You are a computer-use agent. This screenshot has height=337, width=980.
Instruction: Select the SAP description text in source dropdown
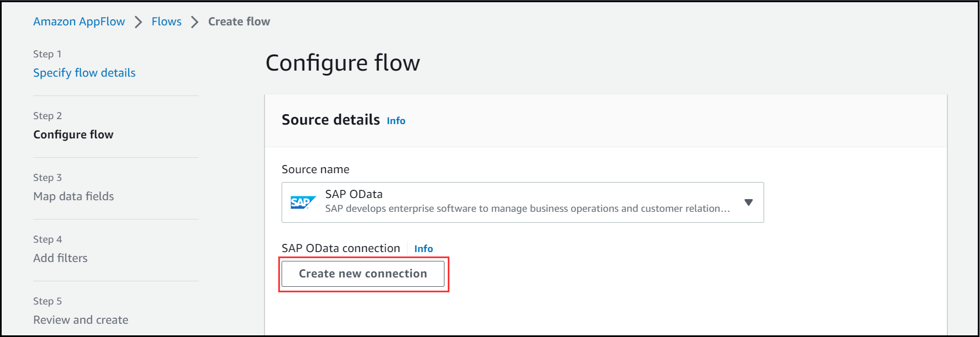click(527, 208)
